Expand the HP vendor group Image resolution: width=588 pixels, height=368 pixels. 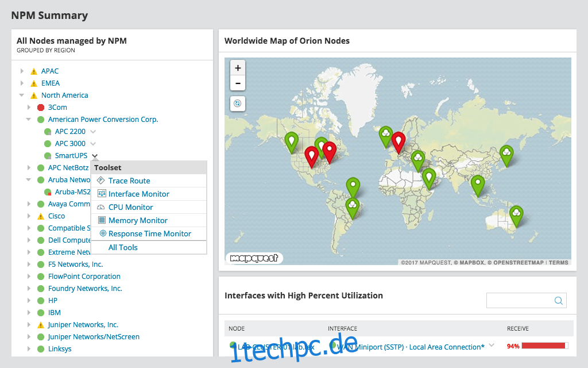[x=29, y=300]
